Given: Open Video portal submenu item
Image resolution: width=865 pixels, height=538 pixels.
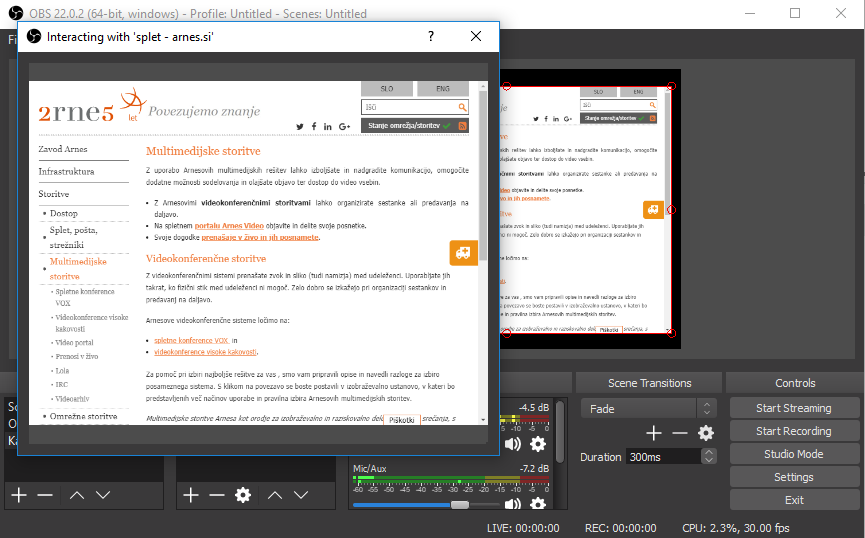Looking at the screenshot, I should (x=74, y=343).
